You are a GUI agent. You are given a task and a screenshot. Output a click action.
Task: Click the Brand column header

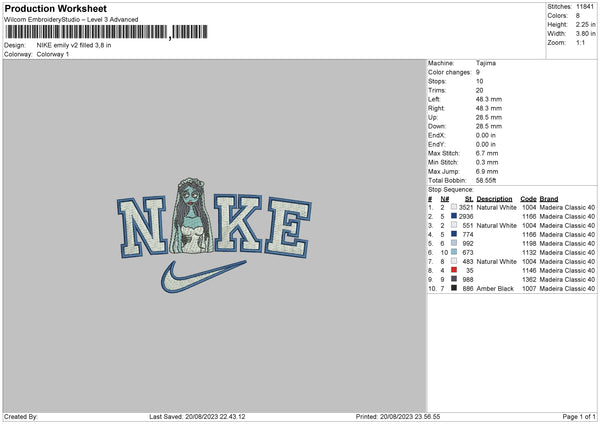point(549,199)
